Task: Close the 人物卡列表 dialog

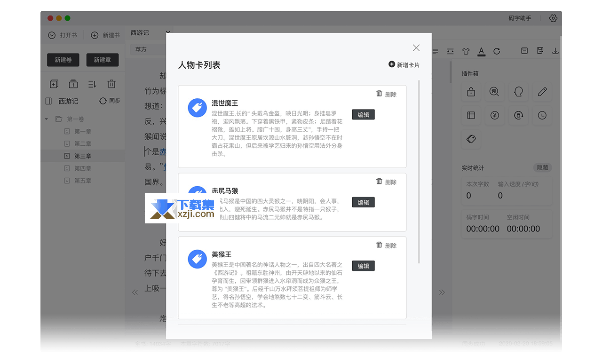Action: 416,47
